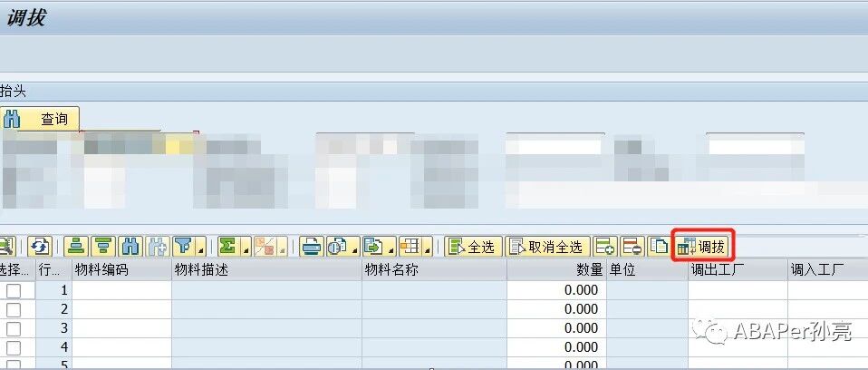Click the 查询 search button

point(40,119)
